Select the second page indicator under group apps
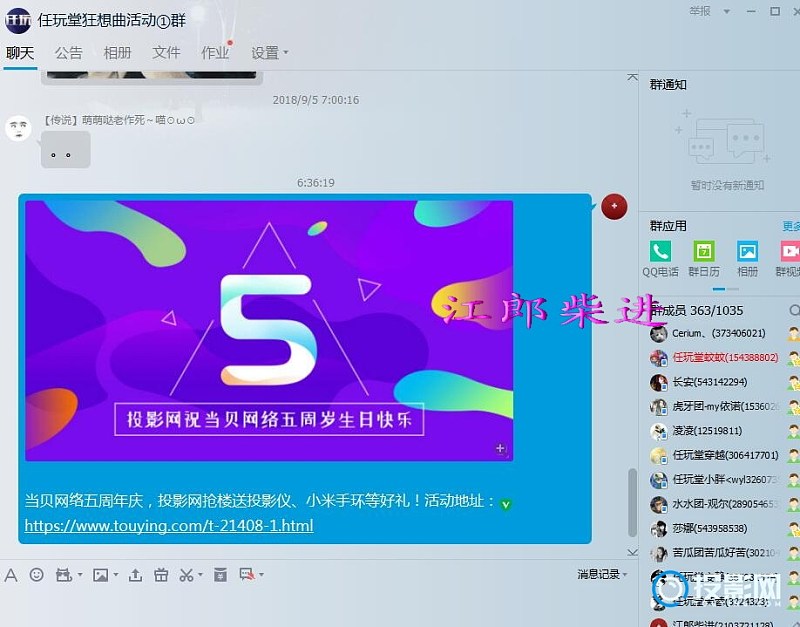Image resolution: width=800 pixels, height=627 pixels. click(733, 289)
